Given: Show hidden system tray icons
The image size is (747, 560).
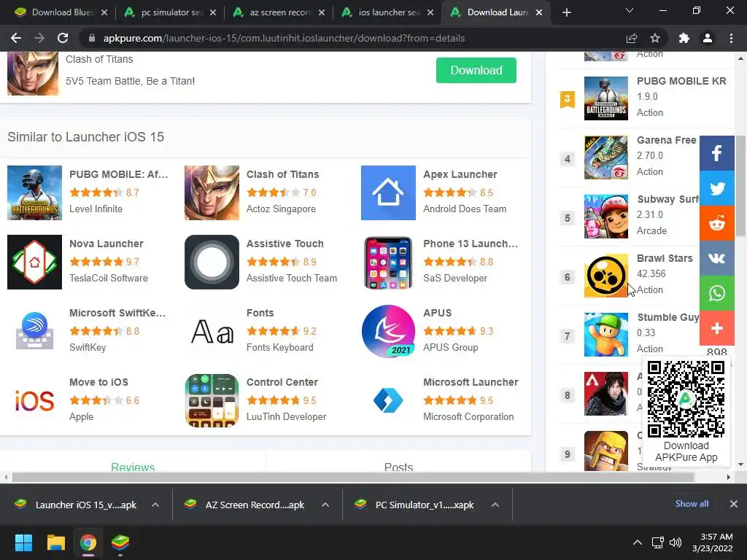Looking at the screenshot, I should click(638, 542).
